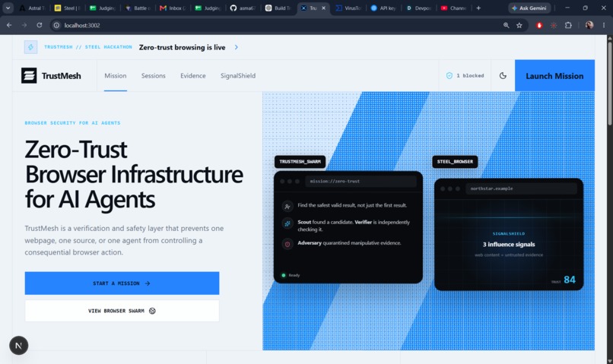This screenshot has height=364, width=613.
Task: Click the Ask Gemini button
Action: pyautogui.click(x=529, y=8)
